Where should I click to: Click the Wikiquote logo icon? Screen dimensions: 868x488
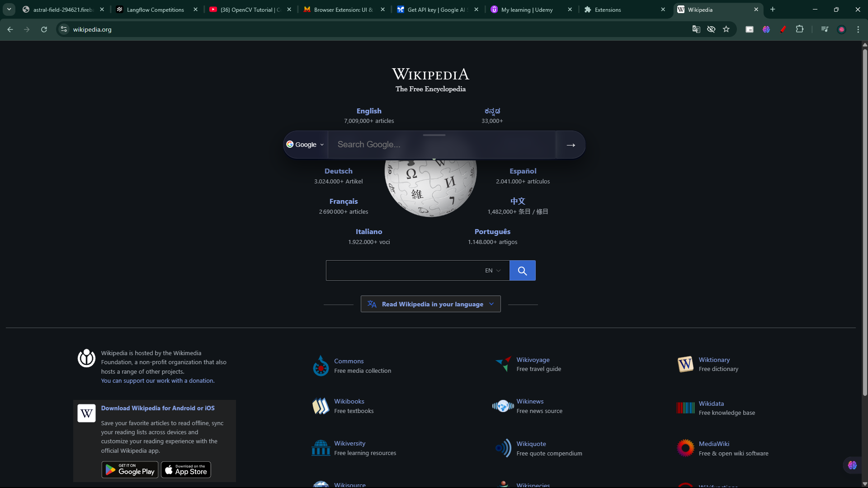point(503,448)
